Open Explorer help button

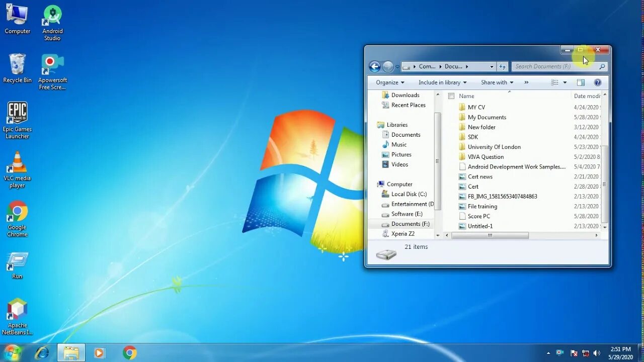click(x=598, y=82)
